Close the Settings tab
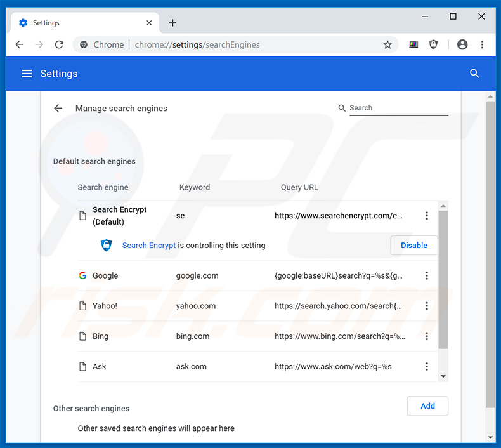 click(149, 23)
